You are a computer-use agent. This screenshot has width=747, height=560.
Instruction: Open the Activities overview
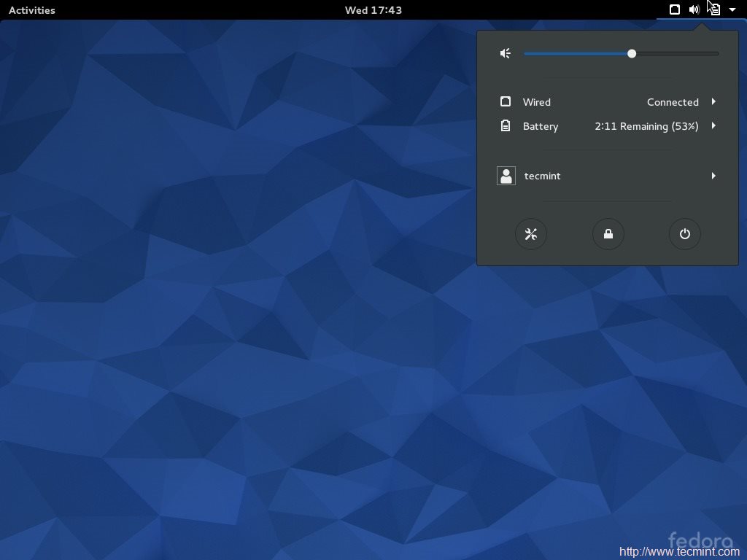click(31, 9)
